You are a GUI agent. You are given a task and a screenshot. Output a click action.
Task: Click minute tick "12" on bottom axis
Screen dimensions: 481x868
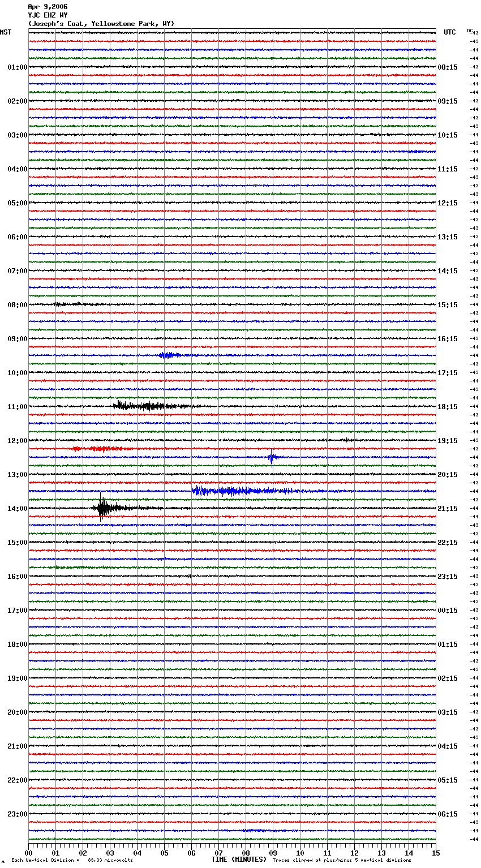pos(355,853)
